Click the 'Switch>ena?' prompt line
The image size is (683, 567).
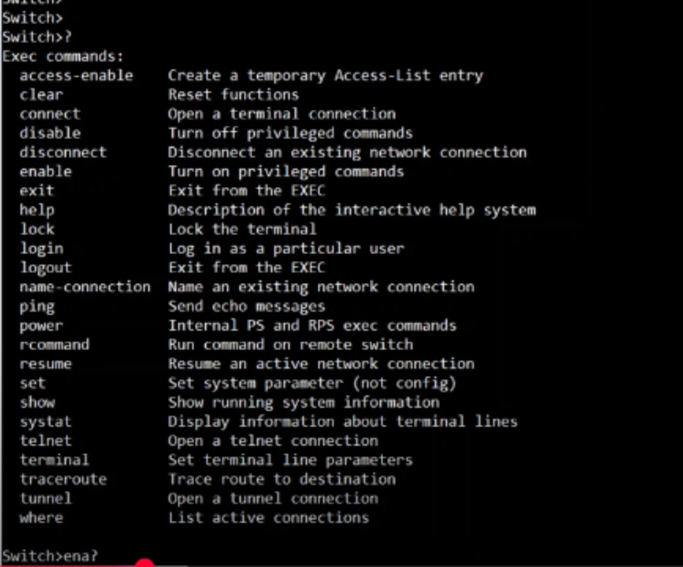click(x=50, y=556)
